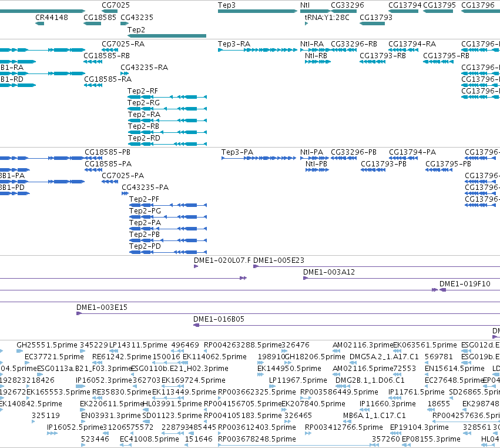Viewport: 500px width, 448px height.
Task: Select the long Tep2 gene bar
Action: coord(167,36)
